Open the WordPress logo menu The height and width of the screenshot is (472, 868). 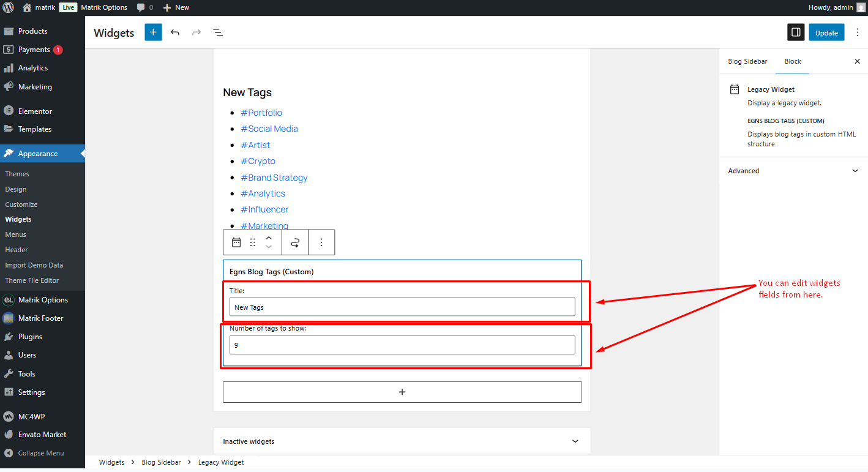pyautogui.click(x=8, y=7)
